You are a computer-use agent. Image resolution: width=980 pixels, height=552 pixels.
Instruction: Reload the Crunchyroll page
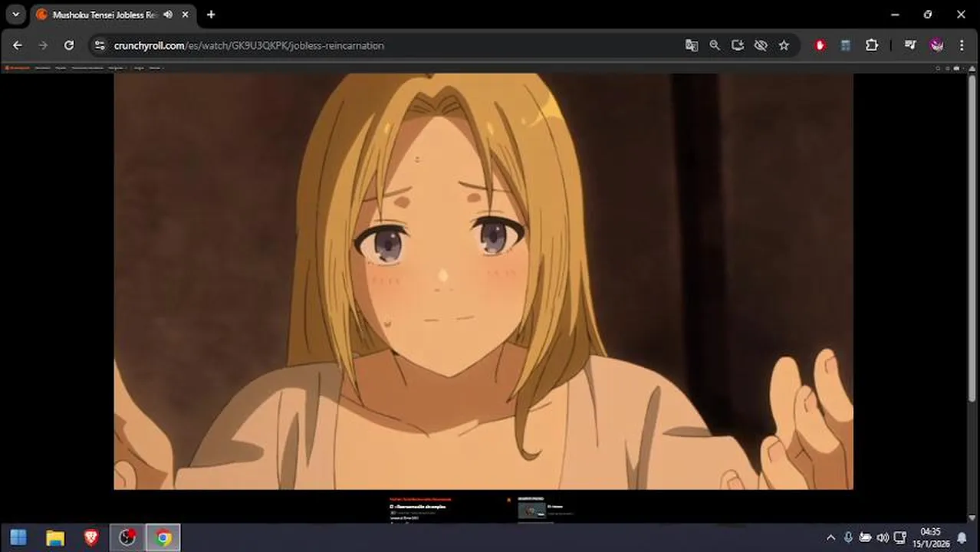coord(69,45)
